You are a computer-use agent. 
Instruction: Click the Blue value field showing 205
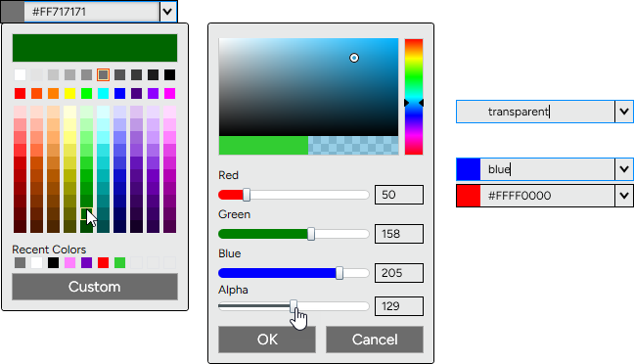(399, 273)
